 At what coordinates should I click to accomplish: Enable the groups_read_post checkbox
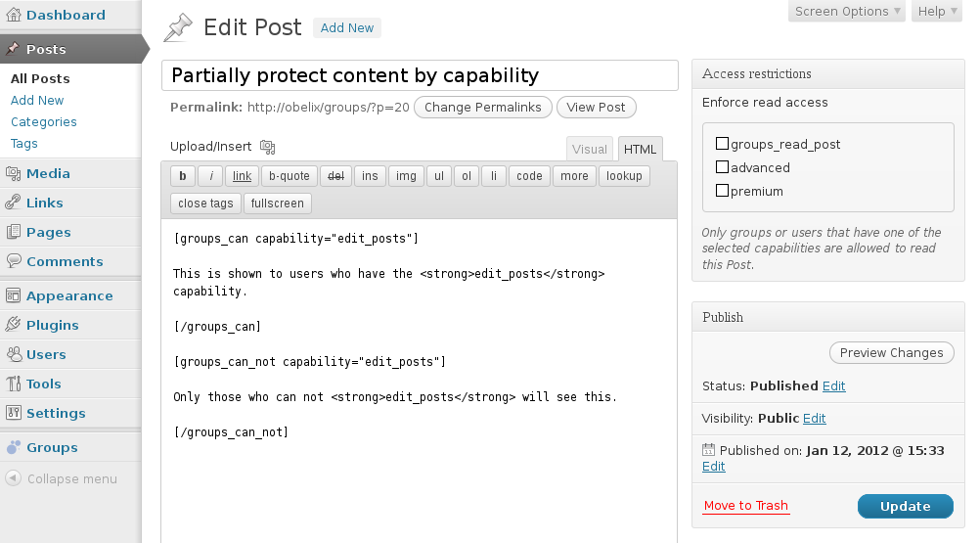point(722,144)
